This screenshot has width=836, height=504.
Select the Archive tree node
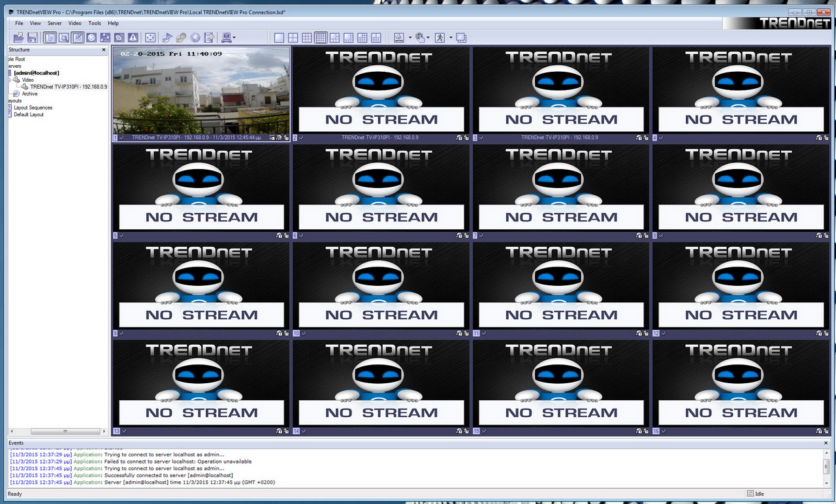click(x=30, y=93)
